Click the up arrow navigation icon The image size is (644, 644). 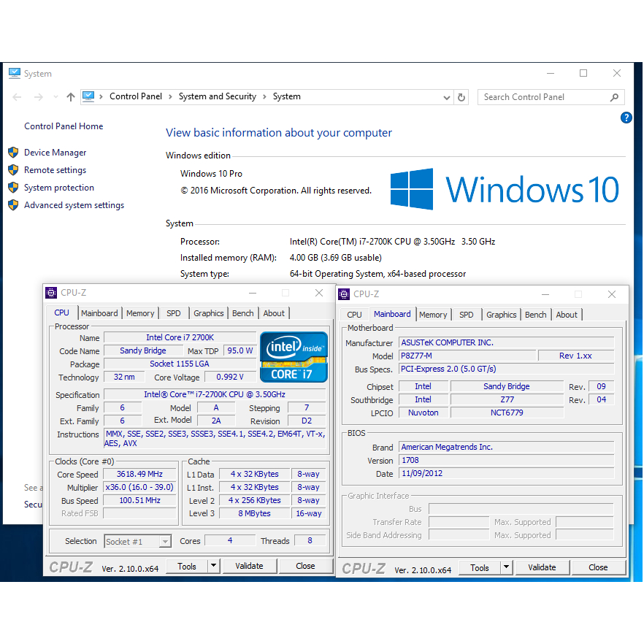point(70,97)
